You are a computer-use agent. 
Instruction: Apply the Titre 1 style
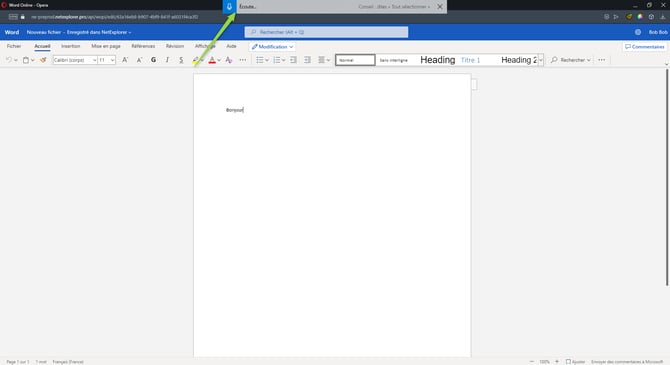click(x=470, y=60)
